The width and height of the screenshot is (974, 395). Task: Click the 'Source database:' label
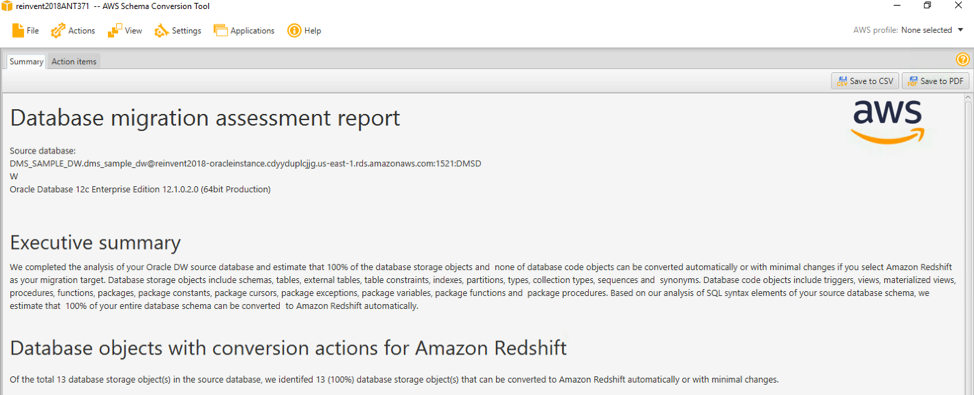click(43, 151)
